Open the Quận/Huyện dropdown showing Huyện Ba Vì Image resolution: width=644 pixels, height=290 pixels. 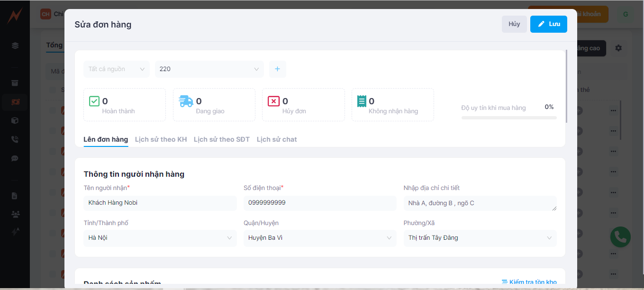(320, 238)
